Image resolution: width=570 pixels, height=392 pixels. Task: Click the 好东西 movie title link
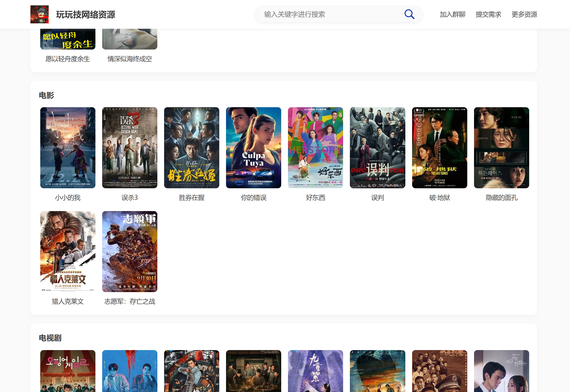[x=316, y=198]
